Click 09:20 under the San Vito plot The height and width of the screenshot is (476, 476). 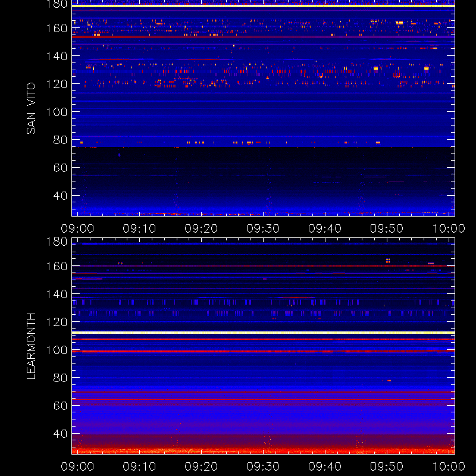point(201,228)
